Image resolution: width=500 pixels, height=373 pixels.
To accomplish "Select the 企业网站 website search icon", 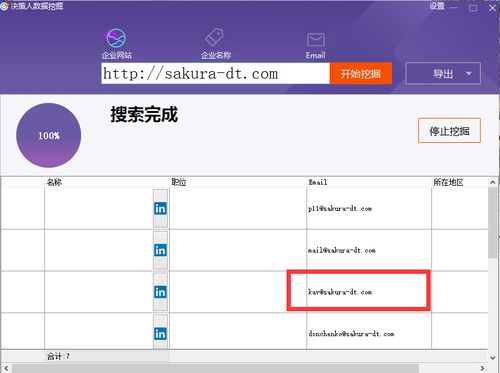I will click(116, 38).
